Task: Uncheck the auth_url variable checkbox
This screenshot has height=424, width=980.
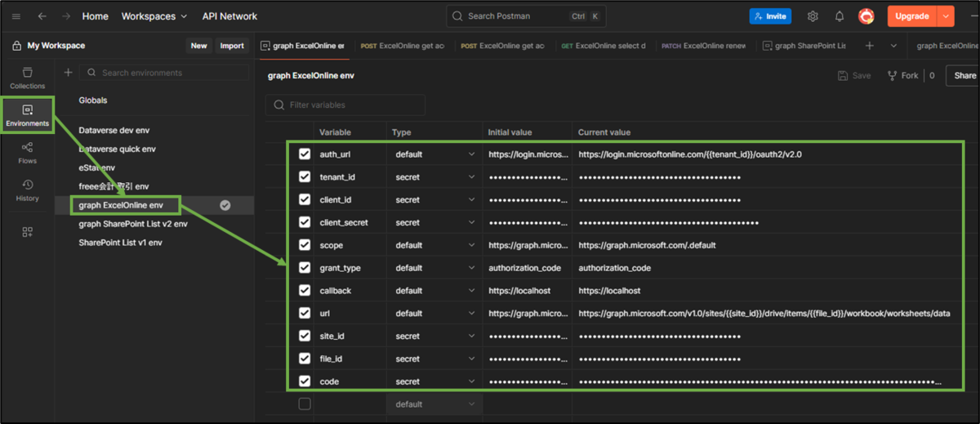Action: (x=305, y=154)
